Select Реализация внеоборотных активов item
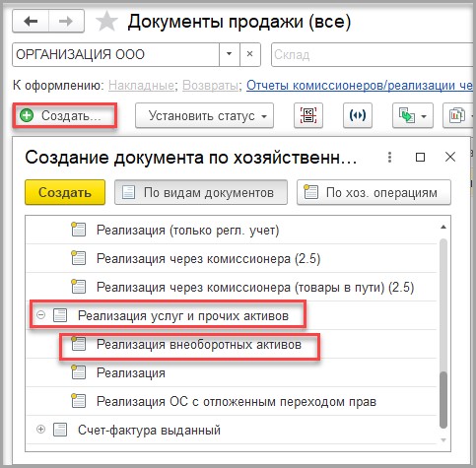Viewport: 476px width, 468px height. (x=199, y=344)
